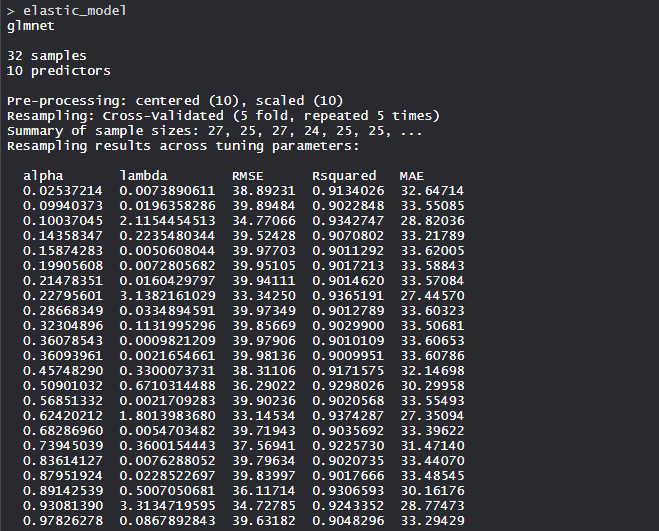This screenshot has height=531, width=659.
Task: Click alpha value 0.83614127
Action: tap(63, 461)
